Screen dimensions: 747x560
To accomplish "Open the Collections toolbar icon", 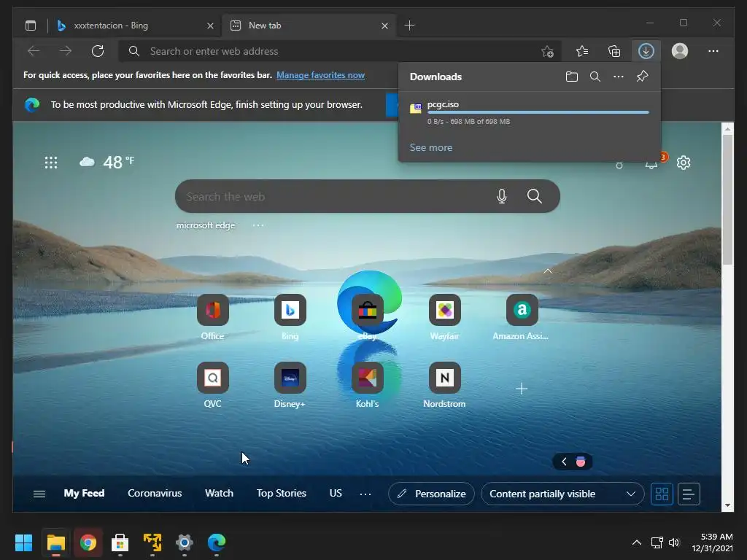I will [x=614, y=51].
